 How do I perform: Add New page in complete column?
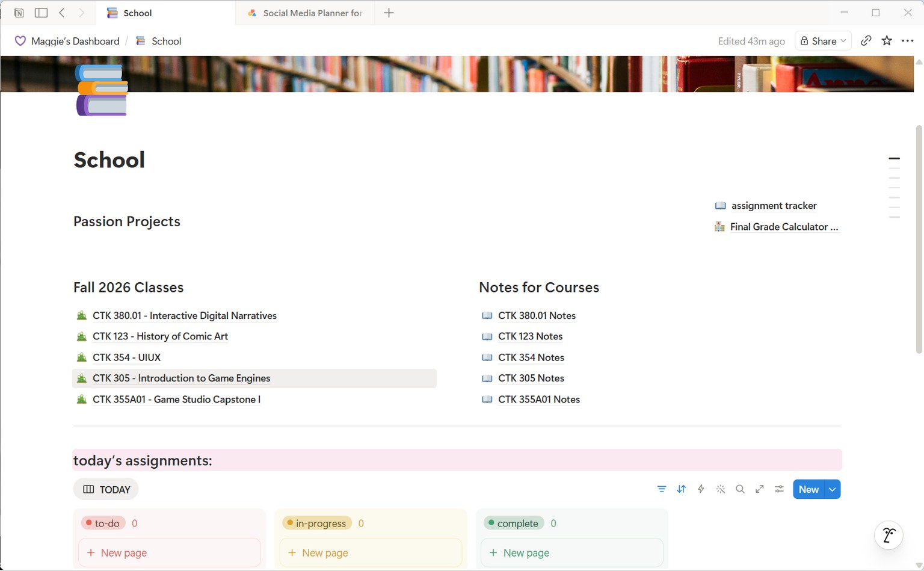coord(572,552)
